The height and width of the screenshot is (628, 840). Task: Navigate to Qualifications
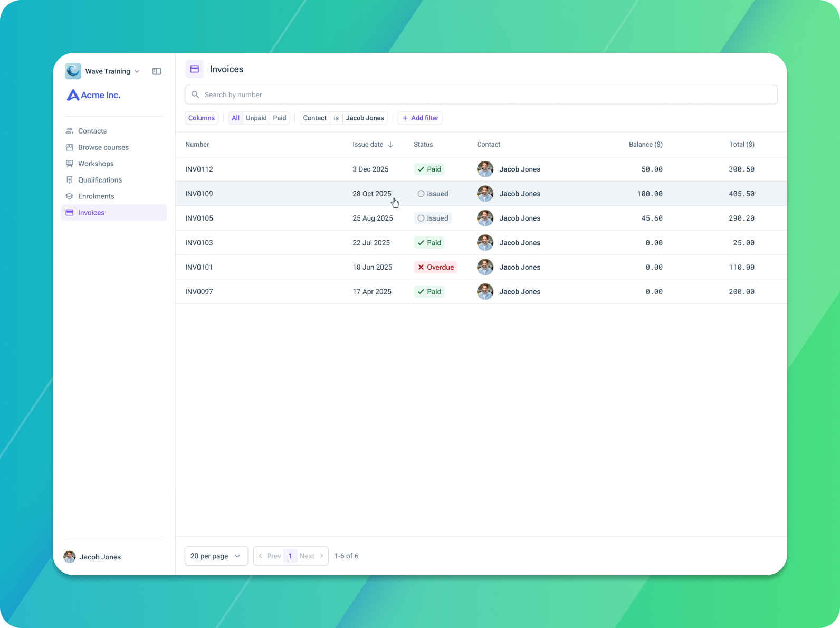tap(114, 180)
